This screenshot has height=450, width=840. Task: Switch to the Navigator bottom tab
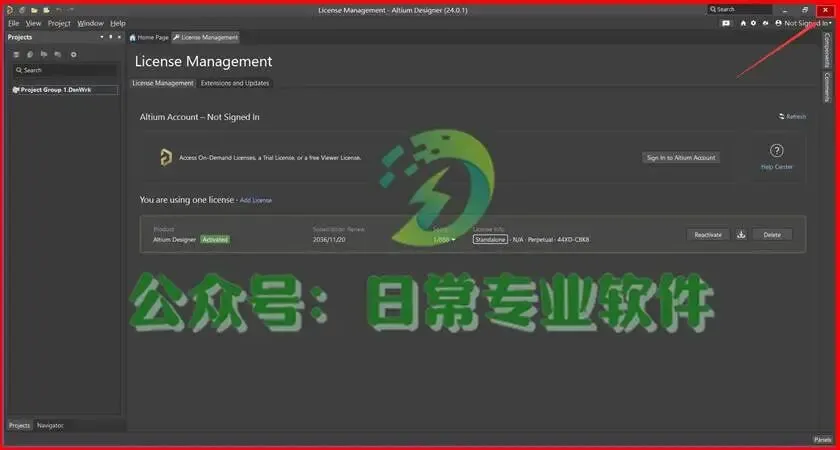[50, 425]
